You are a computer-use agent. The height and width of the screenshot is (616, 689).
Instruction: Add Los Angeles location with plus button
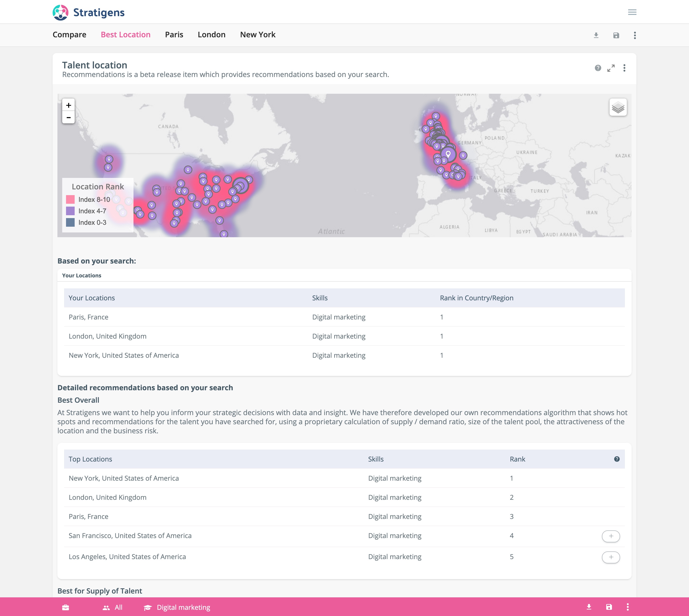611,557
